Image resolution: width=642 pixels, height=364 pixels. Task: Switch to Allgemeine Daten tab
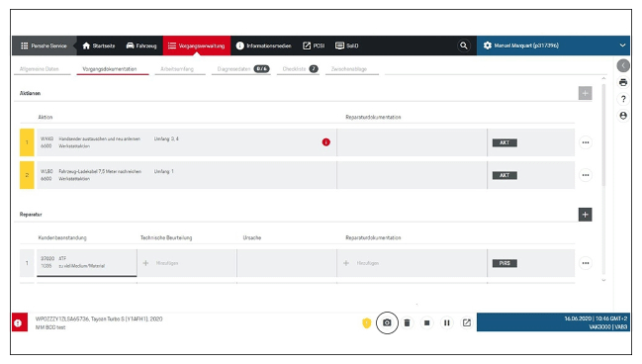pyautogui.click(x=40, y=69)
